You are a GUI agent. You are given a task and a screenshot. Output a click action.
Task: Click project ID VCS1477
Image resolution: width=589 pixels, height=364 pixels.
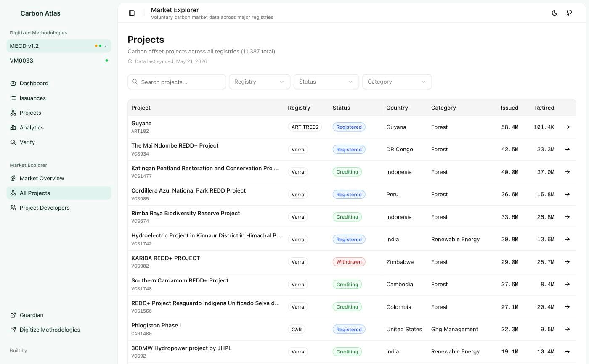click(141, 176)
